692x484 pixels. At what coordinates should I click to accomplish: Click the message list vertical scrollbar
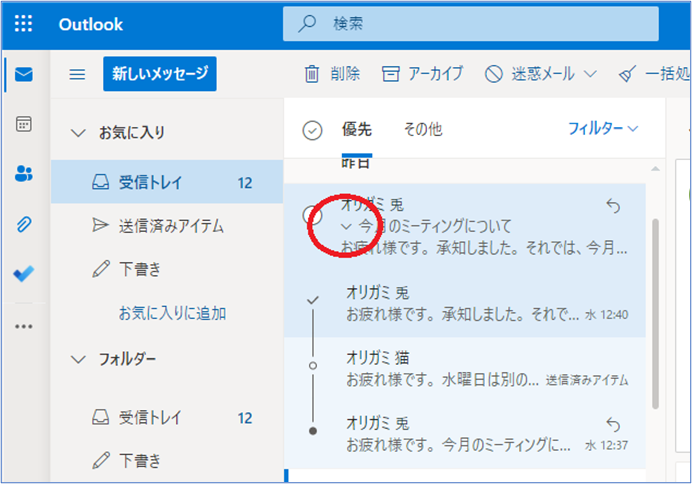click(x=655, y=314)
